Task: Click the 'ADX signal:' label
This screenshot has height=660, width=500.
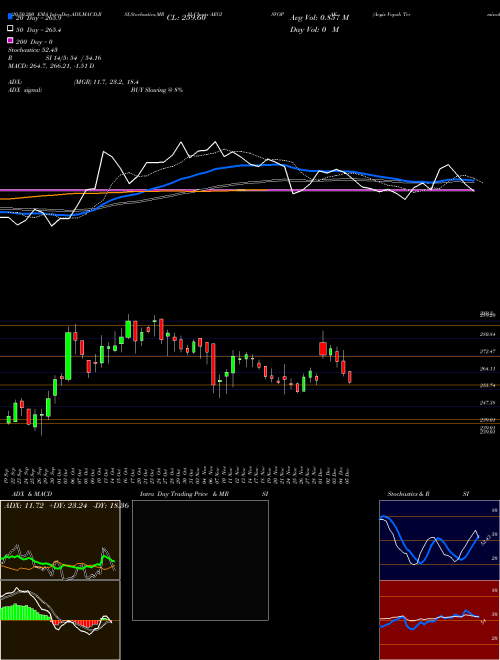Action: (x=25, y=90)
